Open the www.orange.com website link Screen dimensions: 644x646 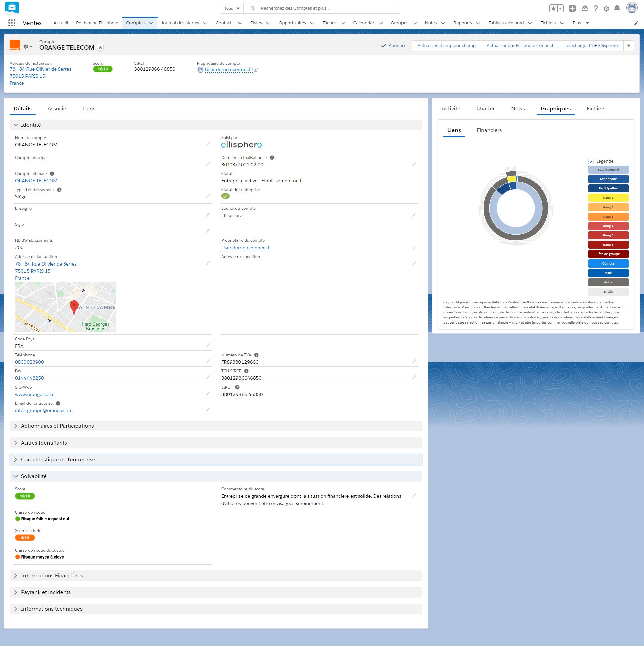[34, 395]
